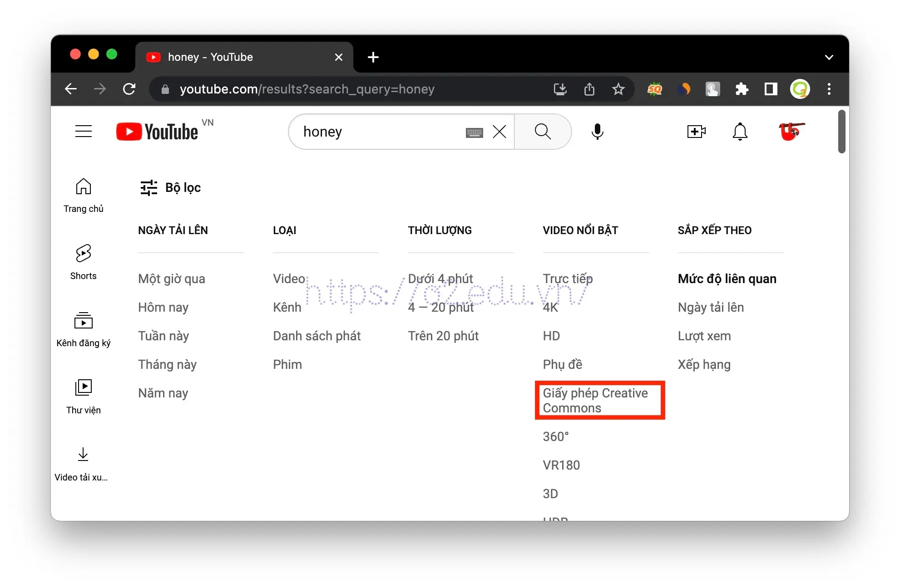The width and height of the screenshot is (900, 588).
Task: Click the magnifier search button
Action: 543,132
